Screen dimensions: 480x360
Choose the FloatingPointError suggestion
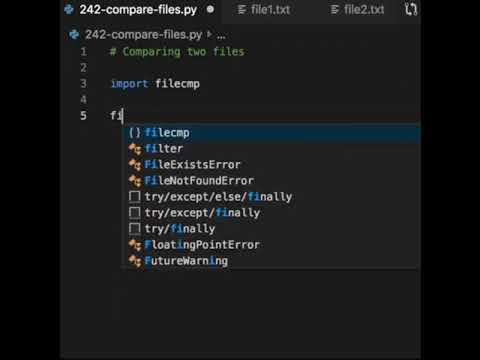[271, 245]
